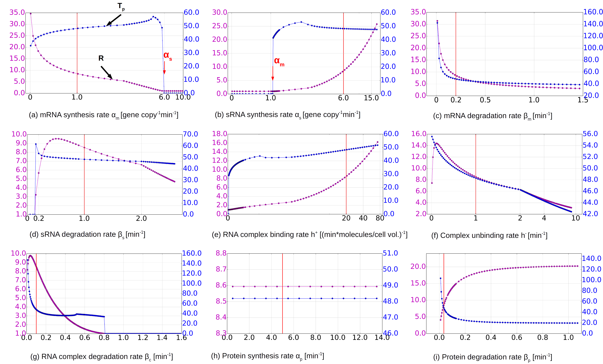The image size is (603, 364).
Task: Click the x-axis "0.6" tick in plot (i)
Action: (x=517, y=338)
